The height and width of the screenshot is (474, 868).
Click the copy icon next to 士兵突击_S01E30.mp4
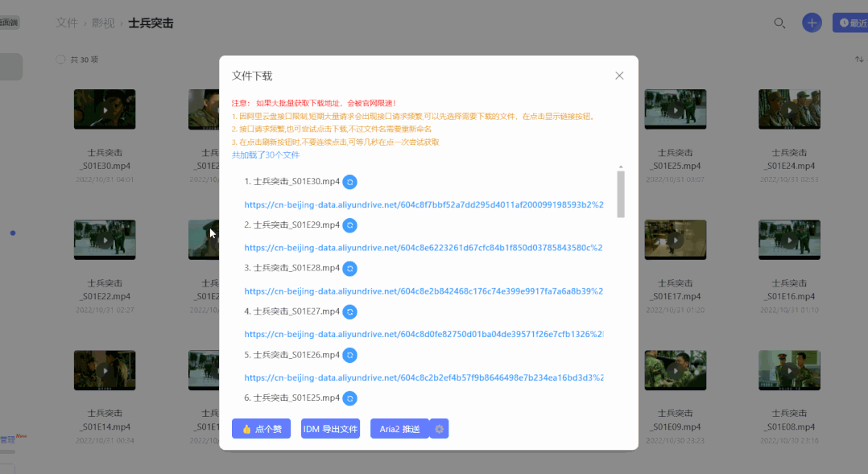[x=349, y=182]
